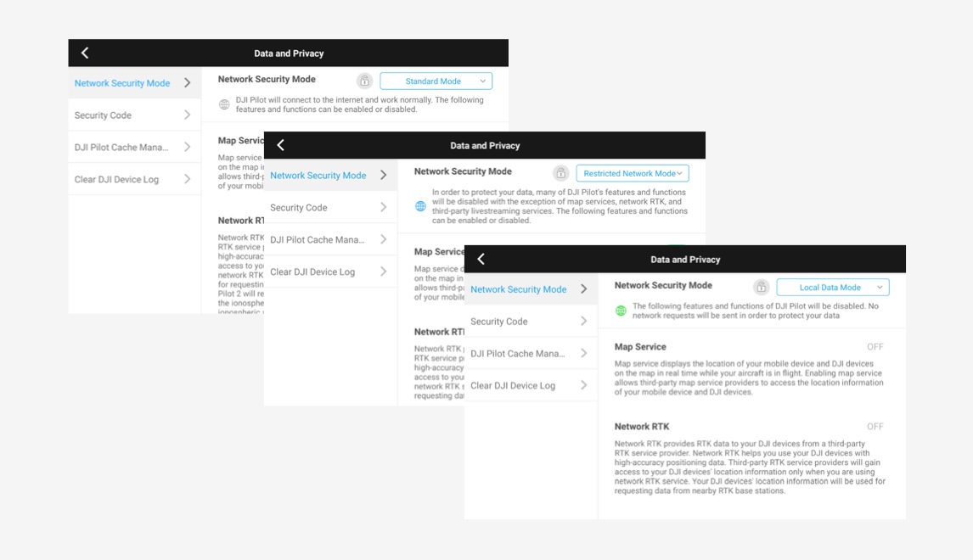973x560 pixels.
Task: Select Network Security Mode in Standard Mode window sidebar
Action: (132, 83)
